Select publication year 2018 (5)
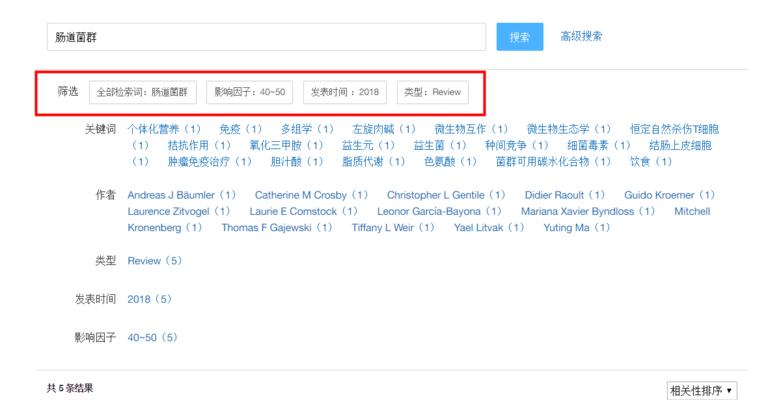 pyautogui.click(x=149, y=299)
